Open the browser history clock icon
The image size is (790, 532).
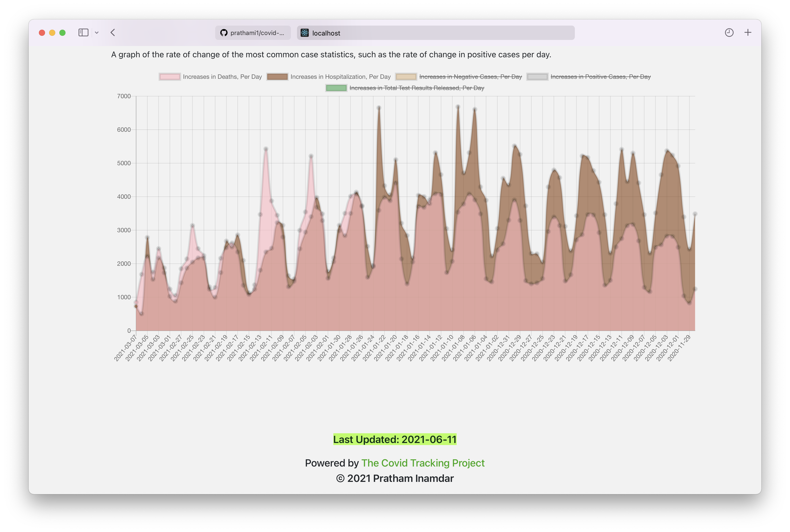click(x=729, y=32)
